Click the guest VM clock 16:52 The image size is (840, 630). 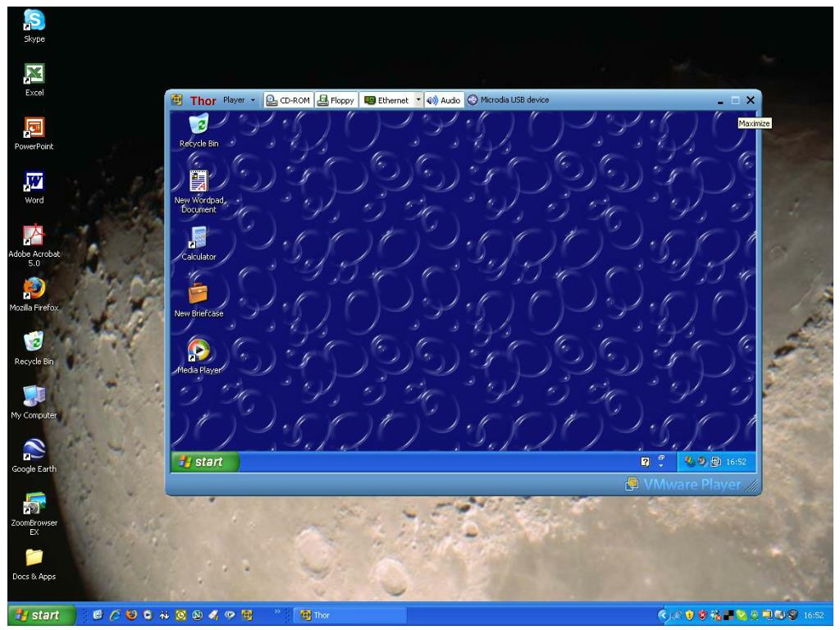[x=736, y=462]
